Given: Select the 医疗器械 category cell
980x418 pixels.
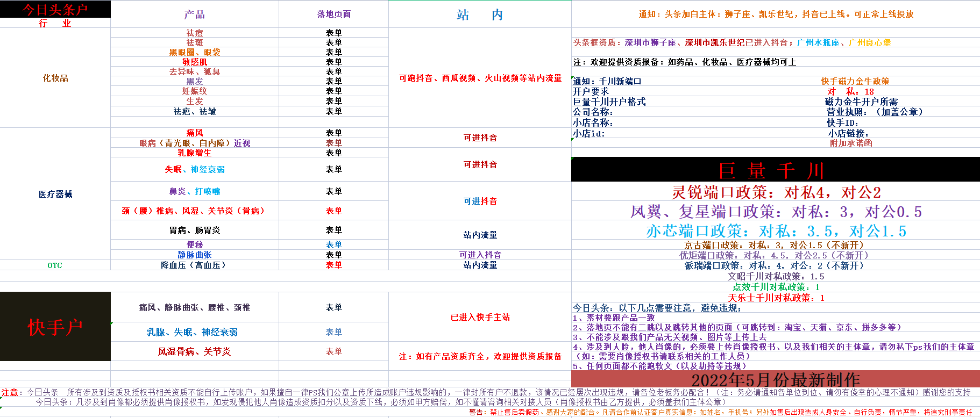Looking at the screenshot, I should click(x=55, y=194).
